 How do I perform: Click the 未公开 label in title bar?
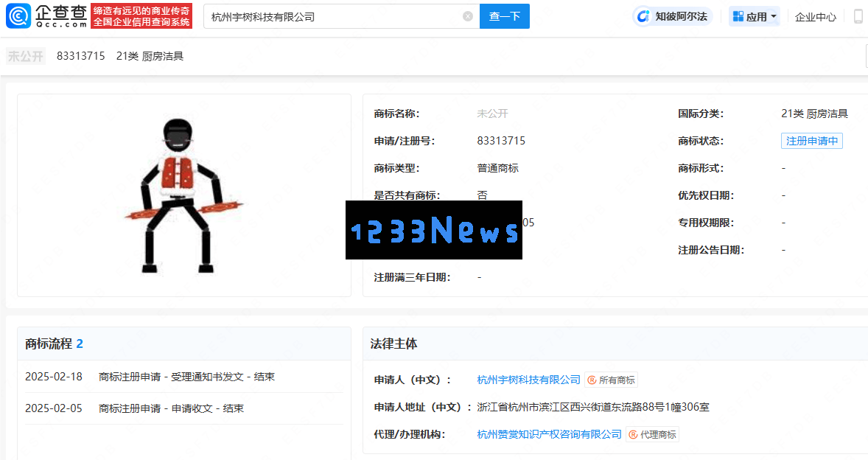(26, 57)
